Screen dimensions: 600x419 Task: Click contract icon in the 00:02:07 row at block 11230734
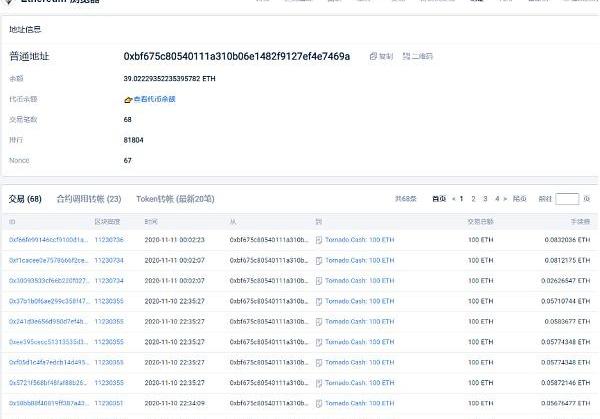coord(319,280)
